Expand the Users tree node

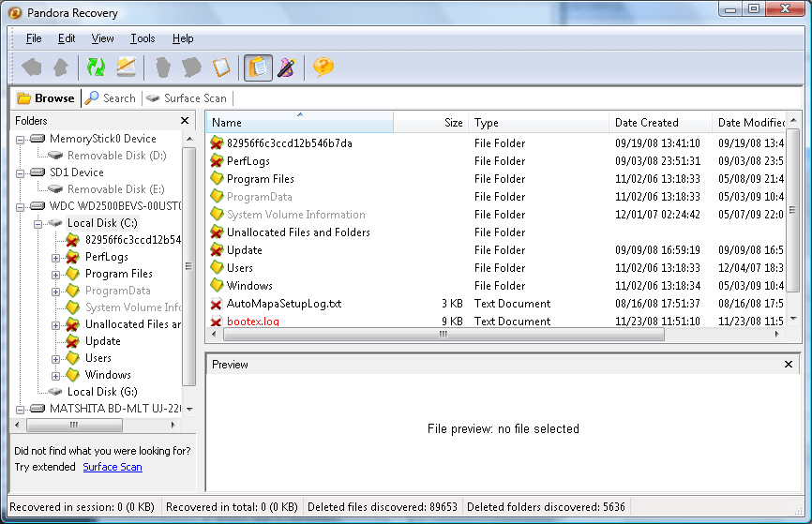pos(56,359)
